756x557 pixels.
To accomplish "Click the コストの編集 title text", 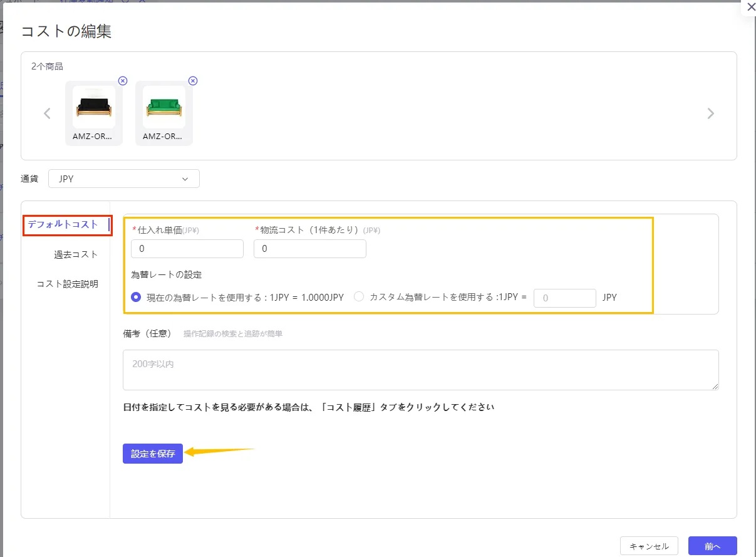I will click(66, 31).
